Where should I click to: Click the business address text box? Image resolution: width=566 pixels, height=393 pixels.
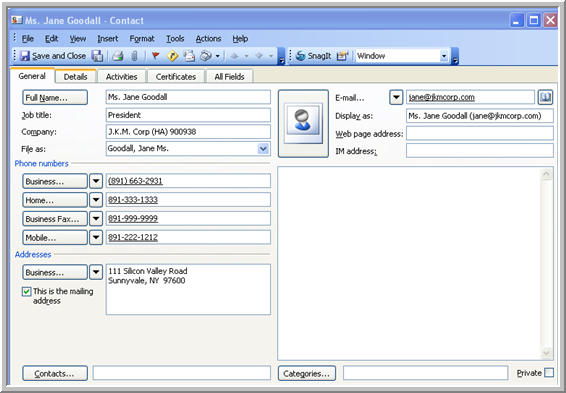188,289
